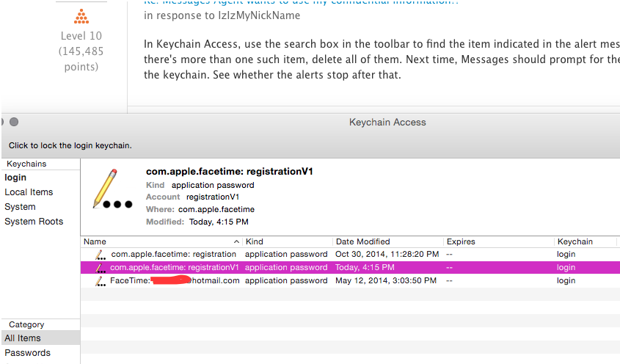Click the Keychain Access window title

387,123
